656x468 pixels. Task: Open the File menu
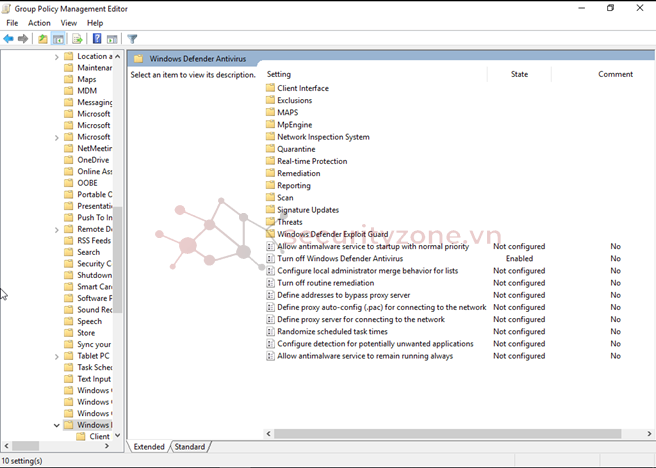(x=12, y=23)
